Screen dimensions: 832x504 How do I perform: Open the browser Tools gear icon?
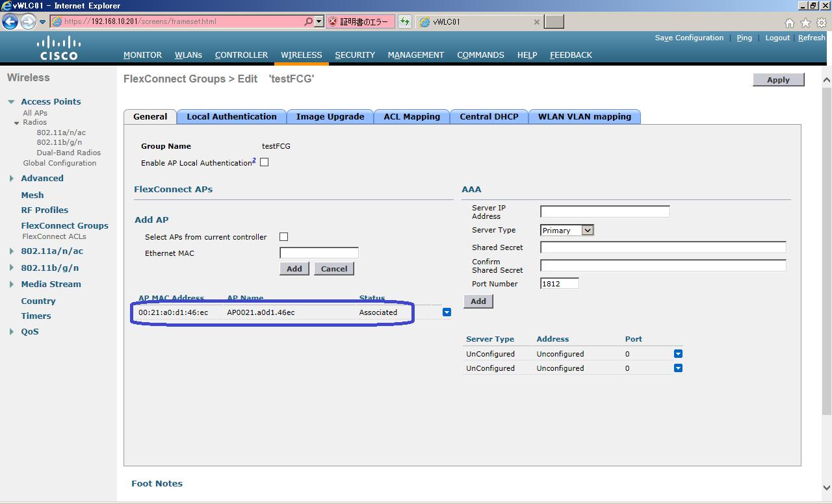tap(822, 23)
